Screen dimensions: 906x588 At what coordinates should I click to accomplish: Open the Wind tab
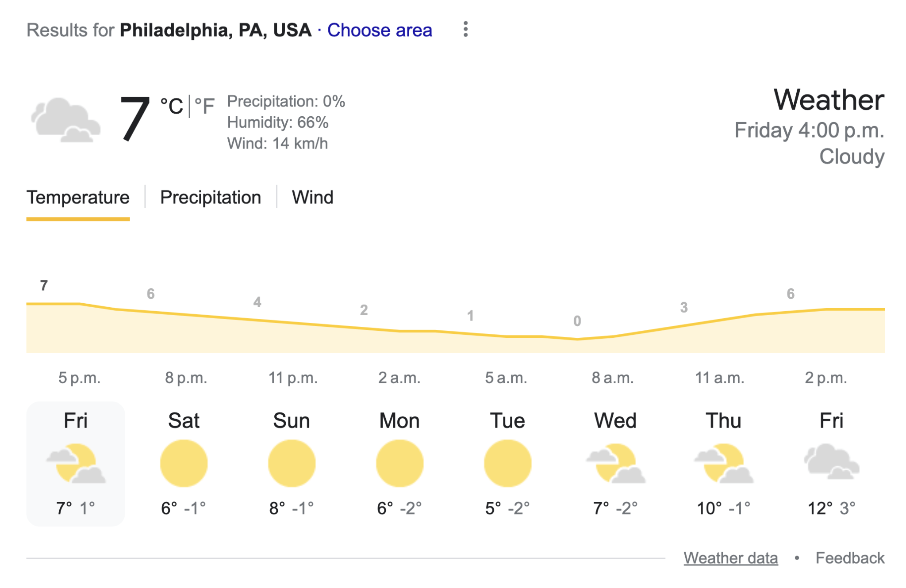(312, 197)
